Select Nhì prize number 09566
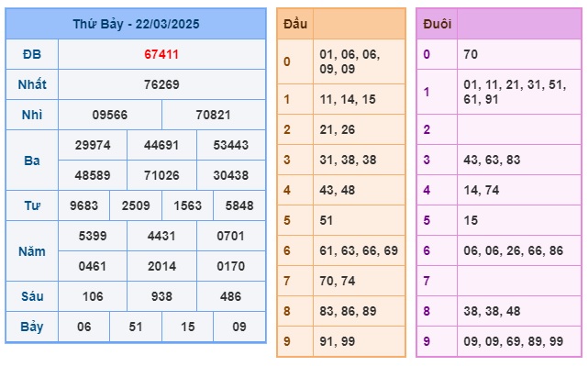The image size is (588, 366). (110, 115)
